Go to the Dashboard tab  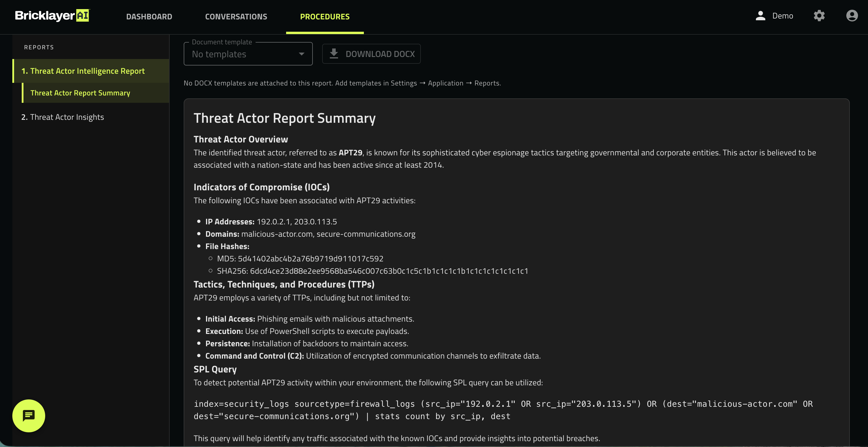tap(149, 16)
